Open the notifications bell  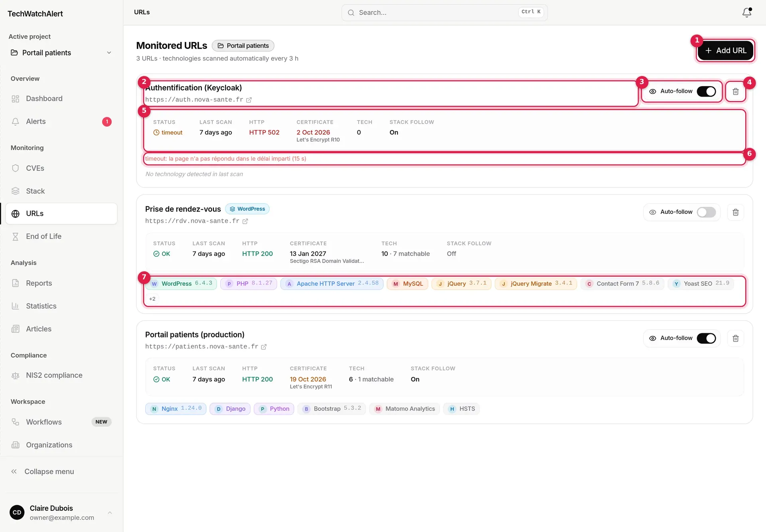click(747, 12)
